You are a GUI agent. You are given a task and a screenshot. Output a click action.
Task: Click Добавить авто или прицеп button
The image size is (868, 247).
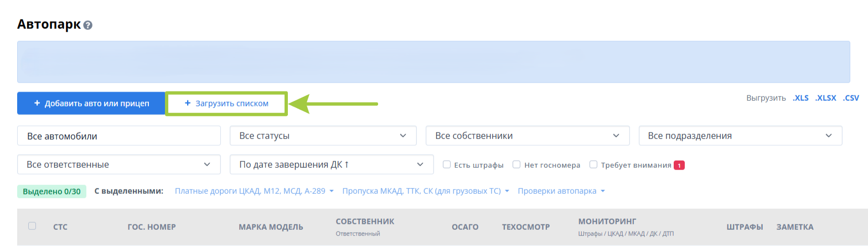[91, 104]
